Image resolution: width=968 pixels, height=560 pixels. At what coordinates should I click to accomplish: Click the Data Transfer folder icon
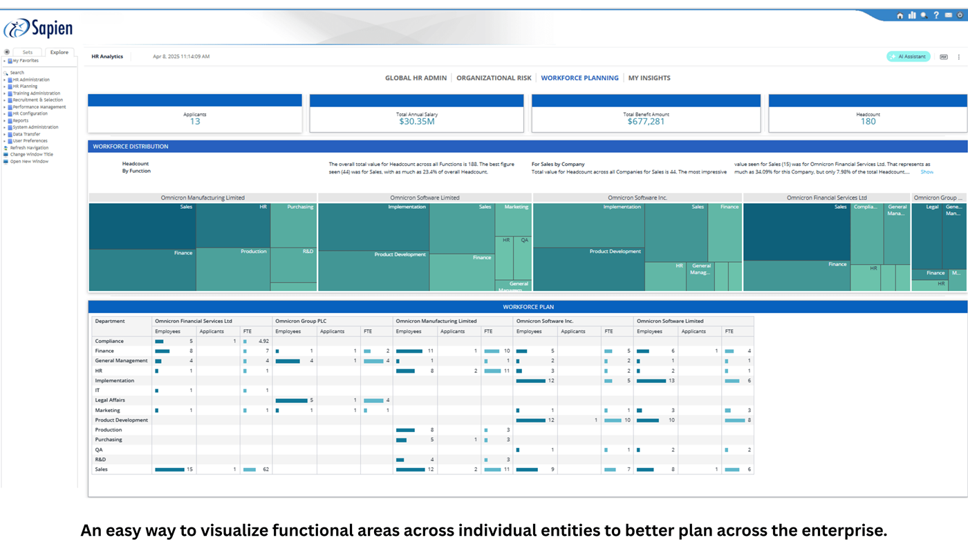coord(10,134)
